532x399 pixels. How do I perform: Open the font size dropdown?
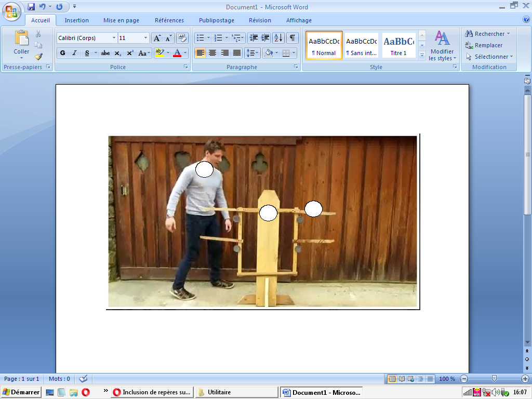click(x=145, y=38)
